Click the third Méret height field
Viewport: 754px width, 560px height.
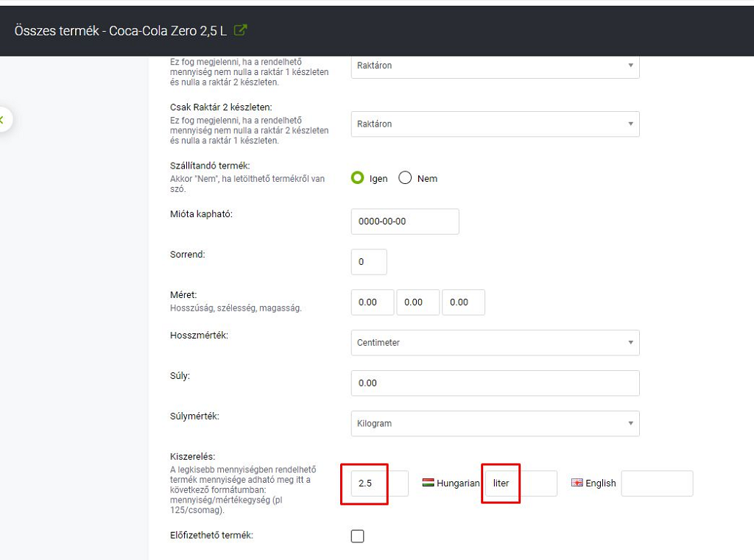click(x=463, y=302)
